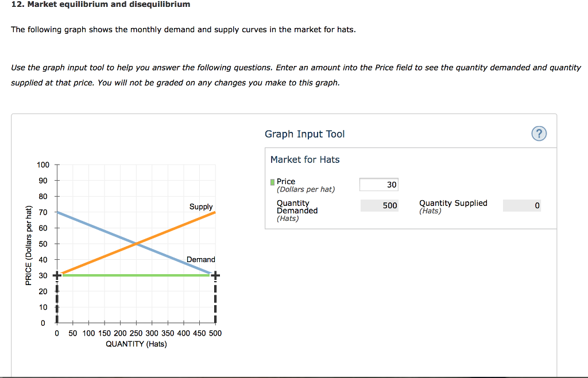Click the right crosshair handle at quantity 500
The image size is (588, 378).
(x=215, y=275)
